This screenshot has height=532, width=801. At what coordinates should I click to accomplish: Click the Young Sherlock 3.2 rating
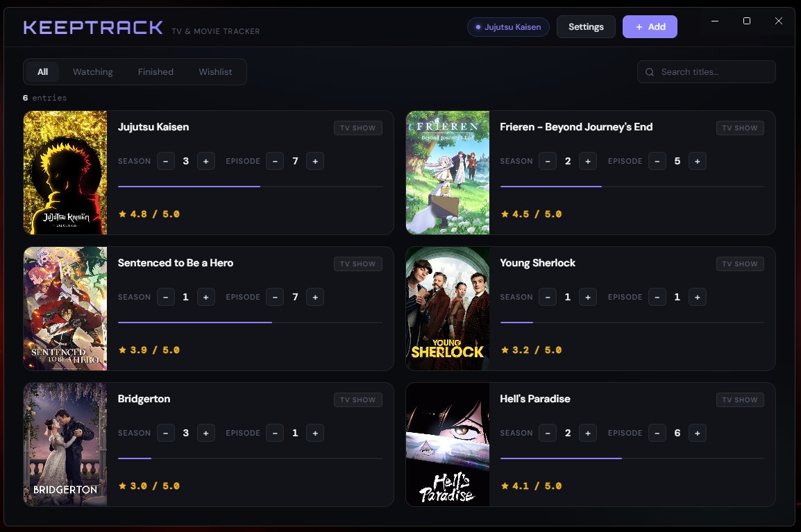coord(531,350)
